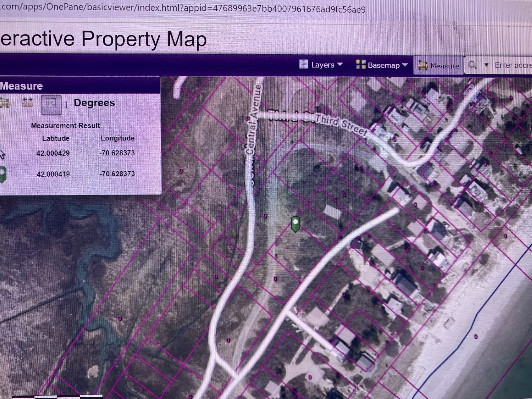This screenshot has height=399, width=532.
Task: Click the Central Avenue street label
Action: coord(254,119)
